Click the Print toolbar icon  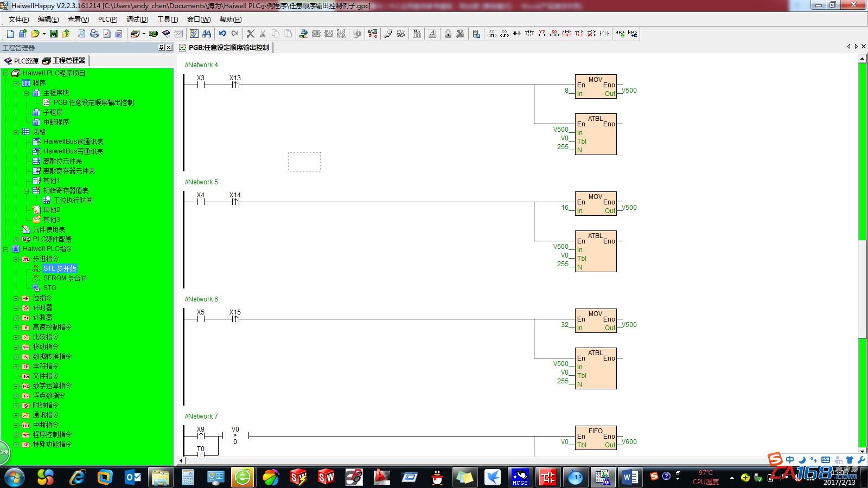point(94,34)
